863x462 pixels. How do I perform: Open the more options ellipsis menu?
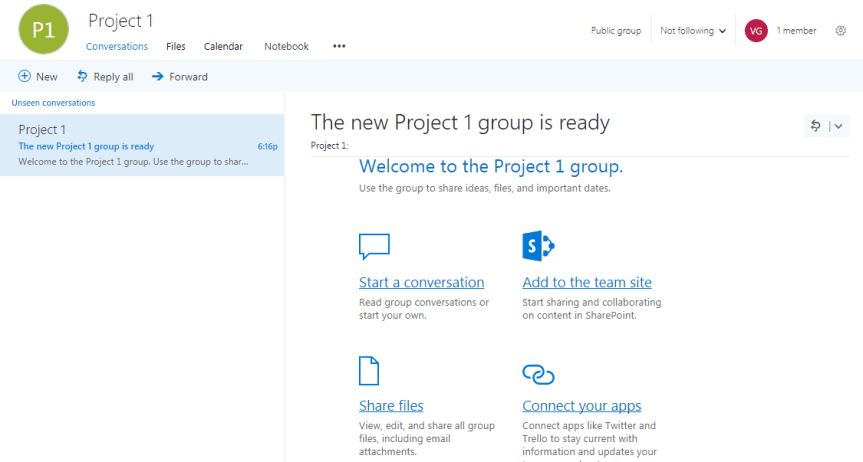click(339, 46)
